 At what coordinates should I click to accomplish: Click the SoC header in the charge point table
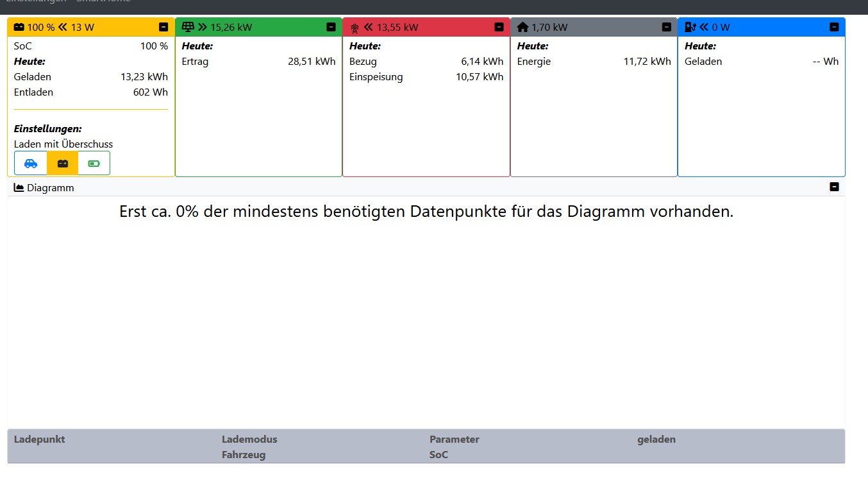tap(438, 455)
